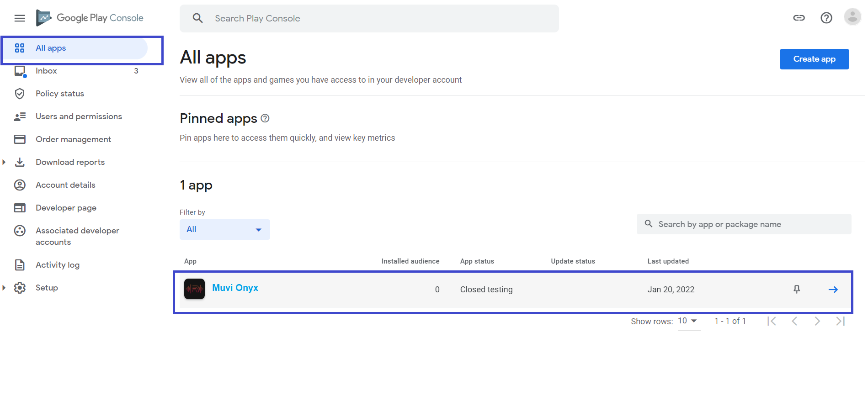Click the magnifier in app search box
Viewport: 868px width, 396px height.
[x=648, y=224]
